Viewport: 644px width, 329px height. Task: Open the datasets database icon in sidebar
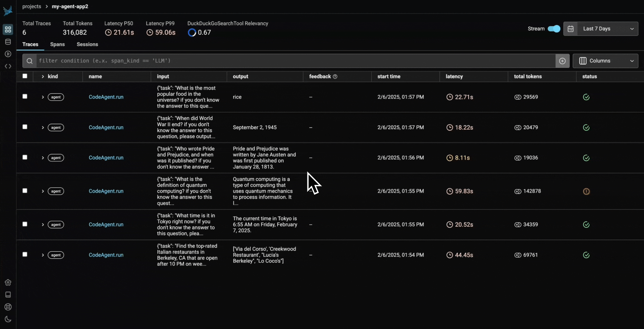tap(8, 42)
